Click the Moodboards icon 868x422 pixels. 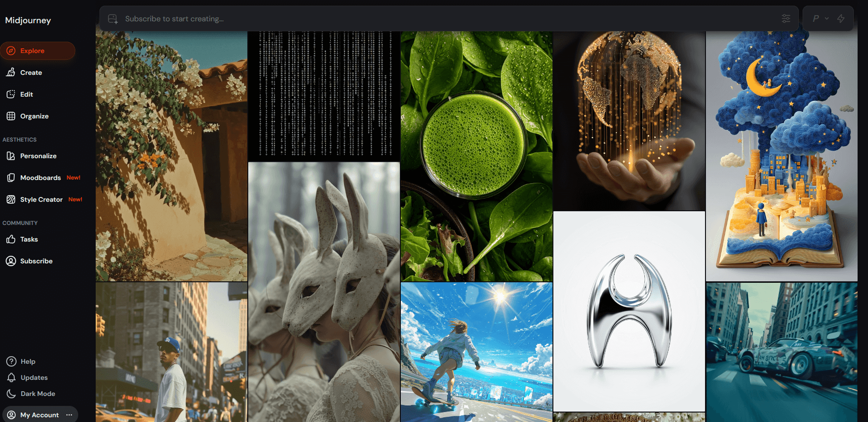coord(11,178)
